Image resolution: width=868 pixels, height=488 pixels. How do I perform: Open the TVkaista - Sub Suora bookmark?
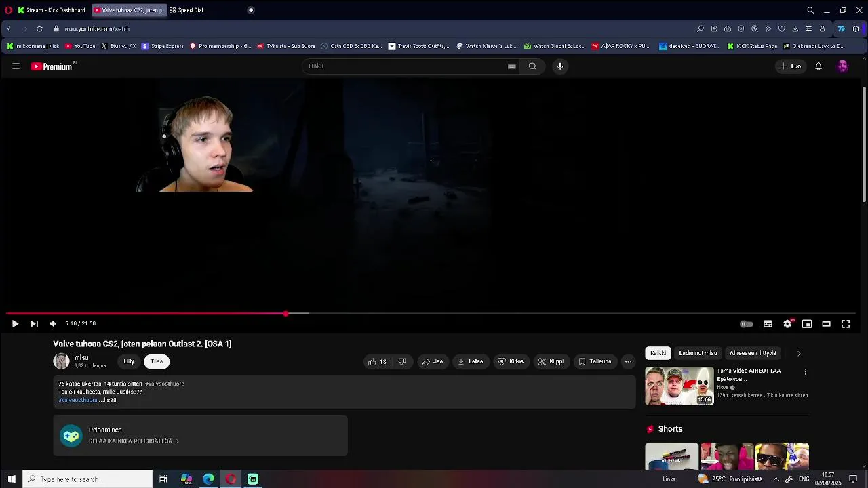coord(286,47)
